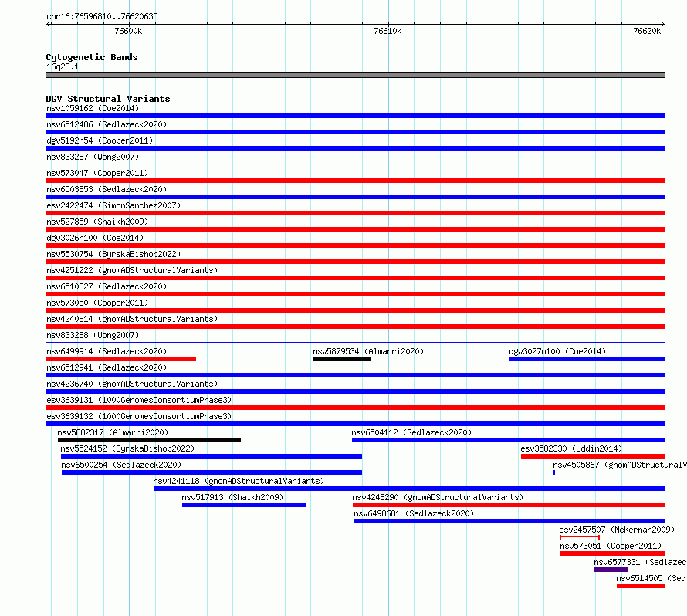Click nsv4236740 (gnomADStructuralVariants) label

[132, 384]
